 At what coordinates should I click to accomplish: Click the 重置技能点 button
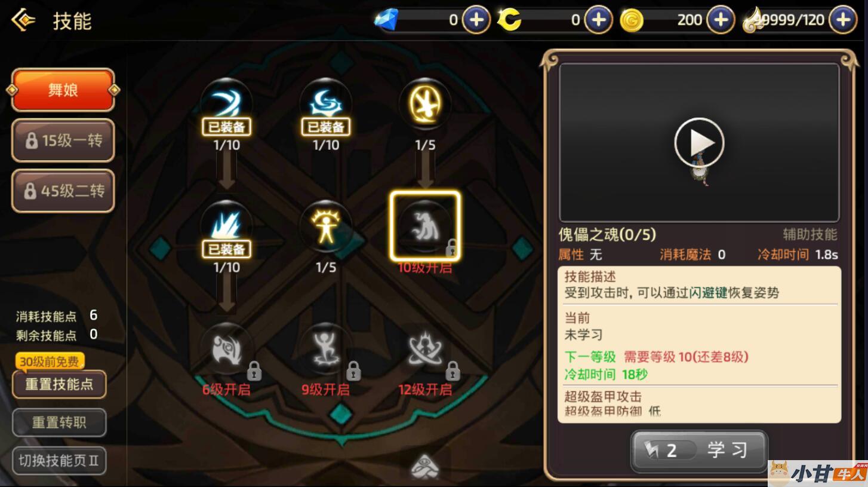(x=59, y=384)
